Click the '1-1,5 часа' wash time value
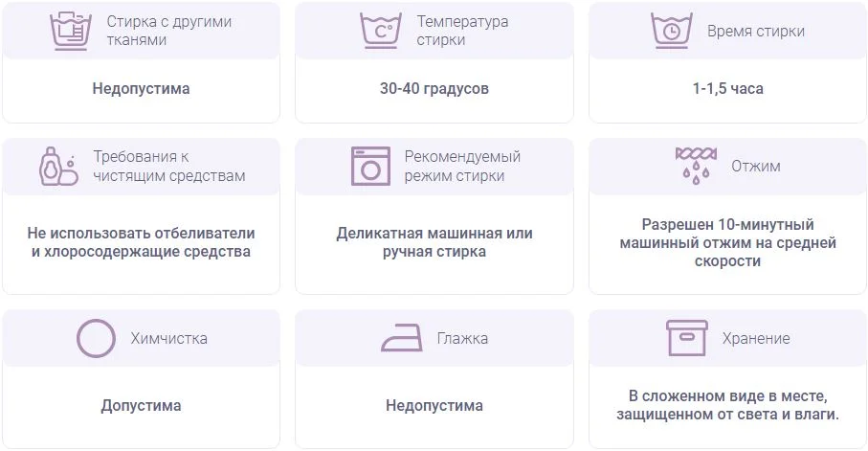 click(x=727, y=89)
